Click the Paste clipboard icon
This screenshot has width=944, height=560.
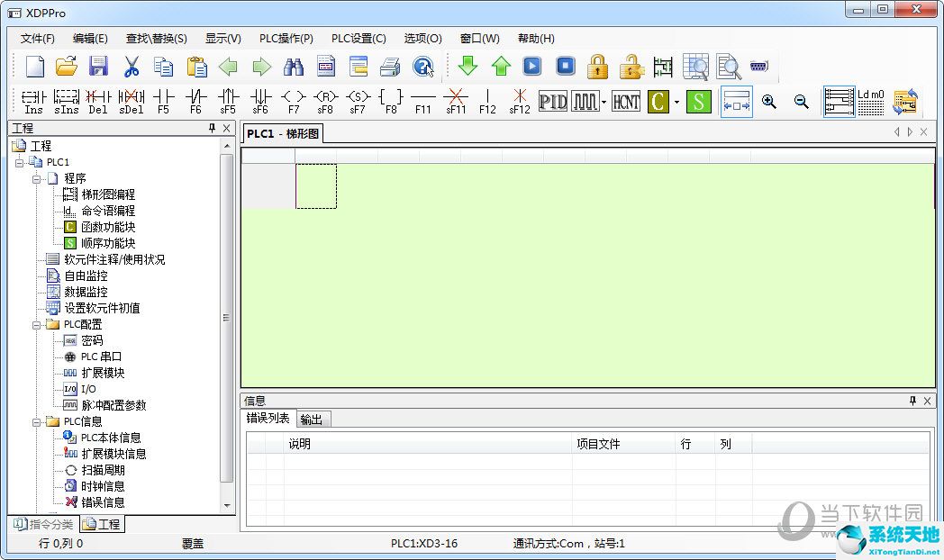coord(197,66)
